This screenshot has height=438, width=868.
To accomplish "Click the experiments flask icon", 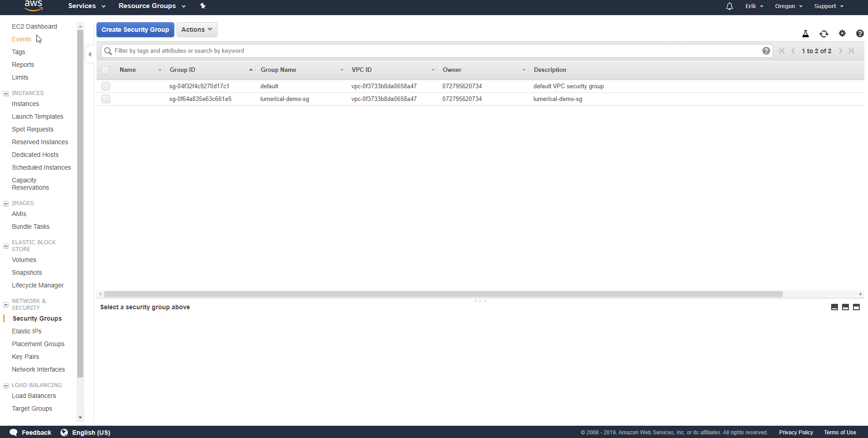I will click(x=805, y=34).
